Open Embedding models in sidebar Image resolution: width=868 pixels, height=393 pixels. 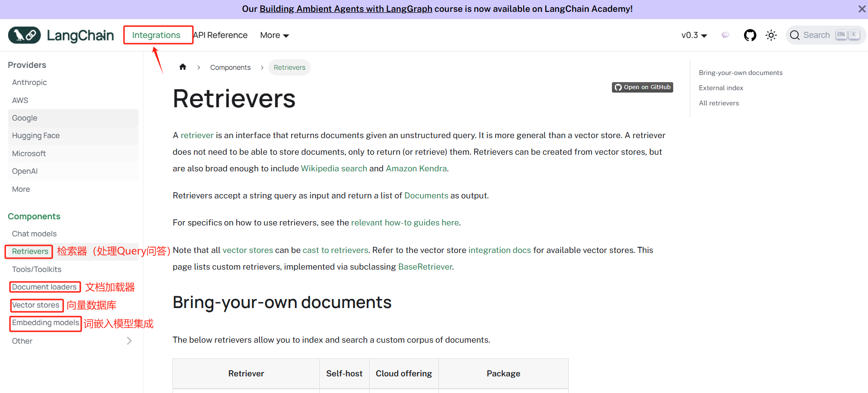pos(46,322)
